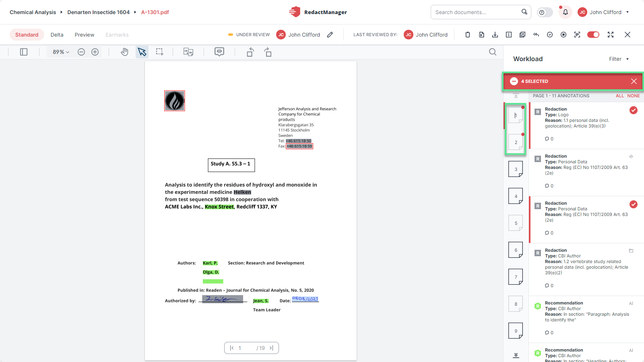Go to Chemical Analysis breadcrumb
This screenshot has height=362, width=644.
[x=33, y=12]
